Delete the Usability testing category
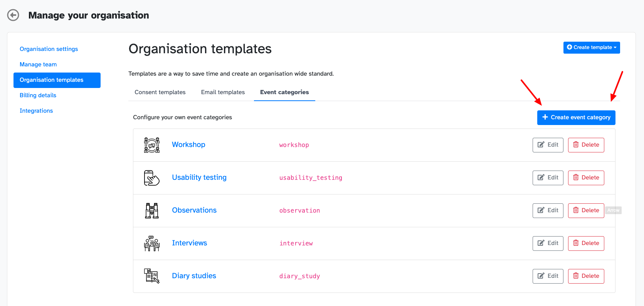The image size is (644, 306). point(586,178)
